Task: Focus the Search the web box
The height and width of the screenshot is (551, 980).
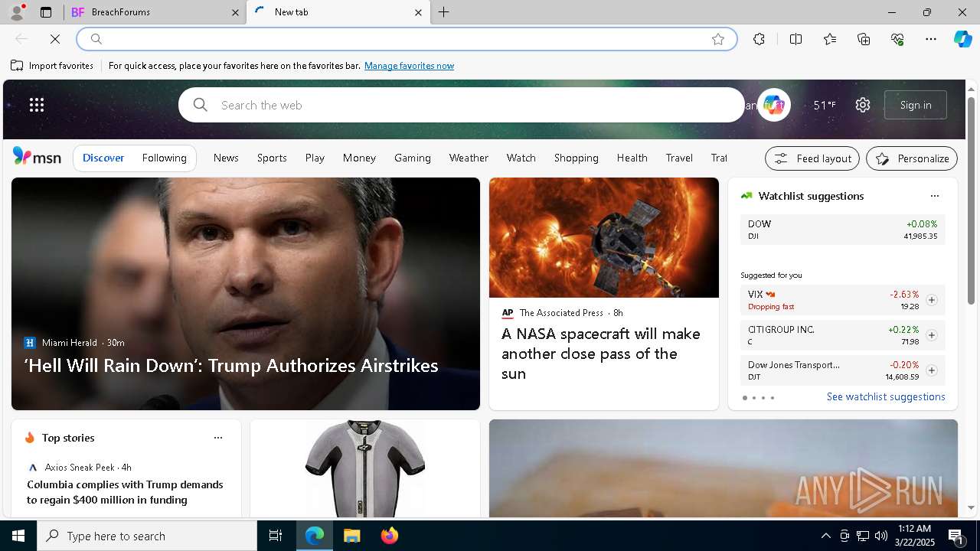Action: pos(462,105)
